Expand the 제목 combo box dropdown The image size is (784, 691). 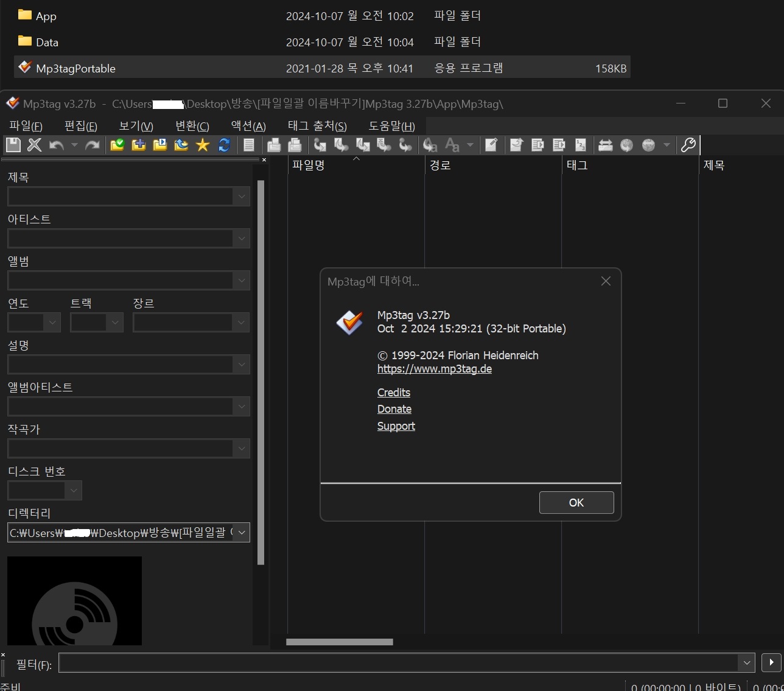coord(242,197)
